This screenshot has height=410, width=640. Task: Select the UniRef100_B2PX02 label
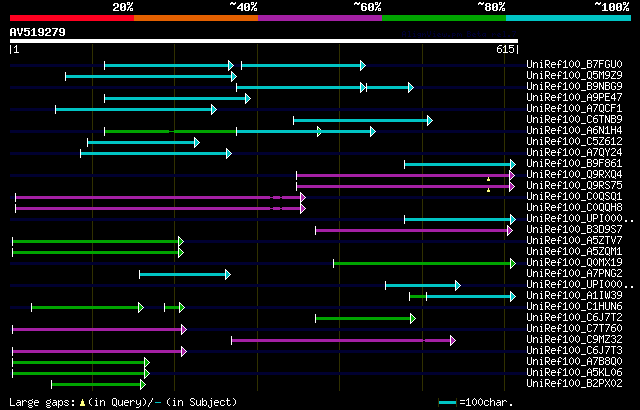[574, 384]
